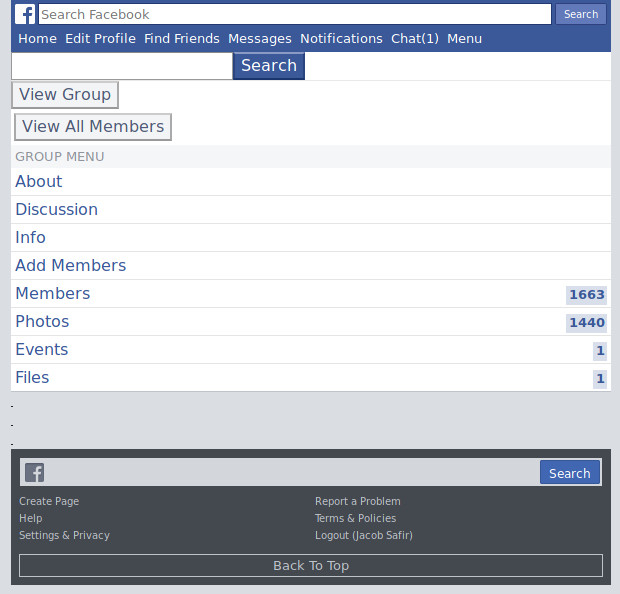
Task: Click the footer Search button
Action: 570,473
